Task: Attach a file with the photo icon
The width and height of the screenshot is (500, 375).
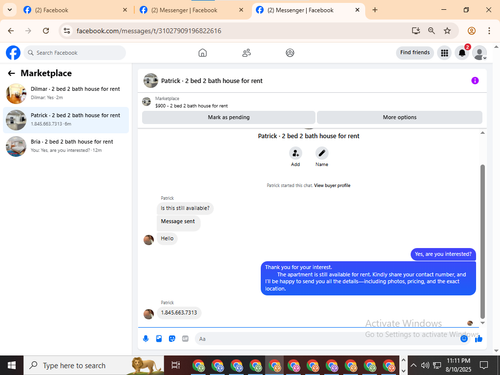Action: coord(159,339)
